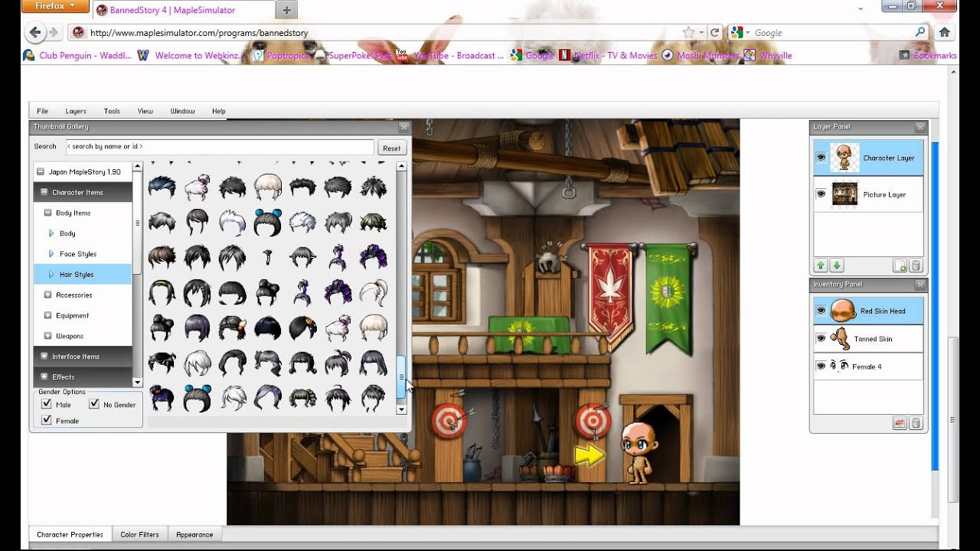Open a new browser tab
Image resolution: width=980 pixels, height=551 pixels.
(286, 11)
